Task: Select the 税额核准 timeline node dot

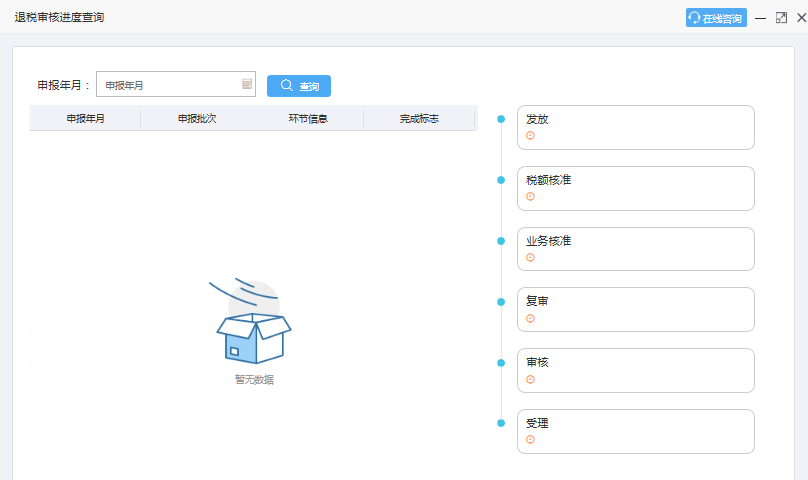Action: pyautogui.click(x=501, y=180)
